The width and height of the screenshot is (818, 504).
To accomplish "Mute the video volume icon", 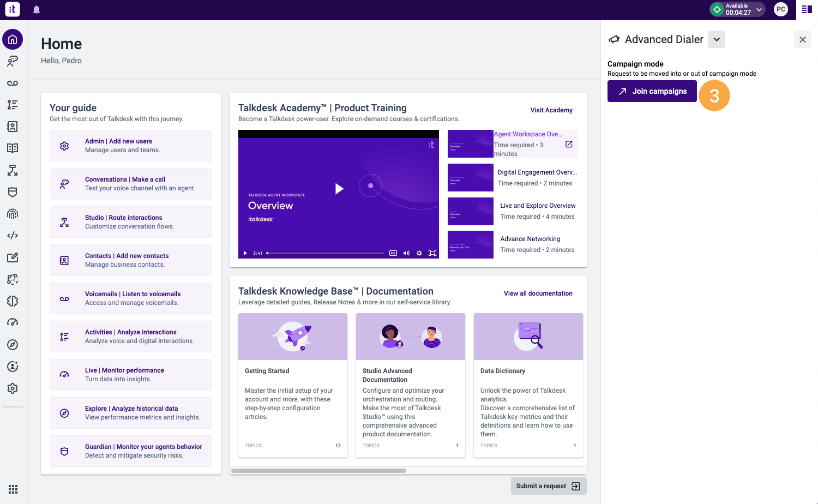I will click(406, 253).
